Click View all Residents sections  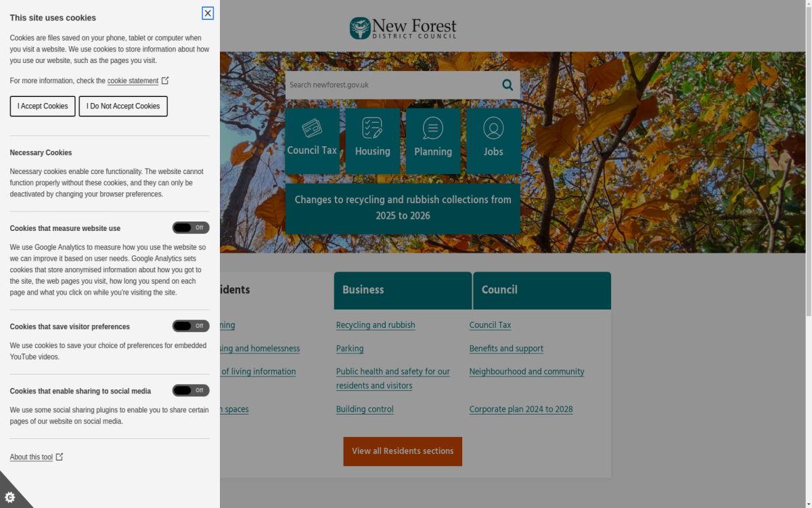[x=403, y=451]
